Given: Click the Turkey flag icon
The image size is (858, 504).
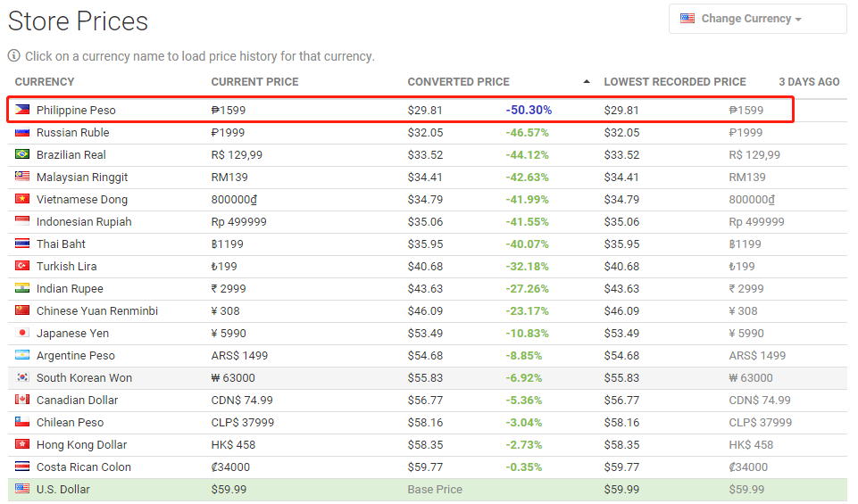Looking at the screenshot, I should (22, 266).
